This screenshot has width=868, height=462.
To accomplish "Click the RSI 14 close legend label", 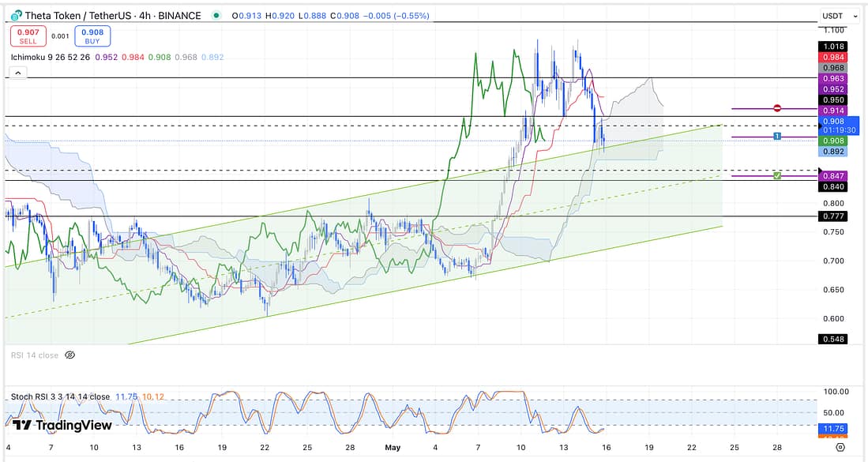I will 34,355.
